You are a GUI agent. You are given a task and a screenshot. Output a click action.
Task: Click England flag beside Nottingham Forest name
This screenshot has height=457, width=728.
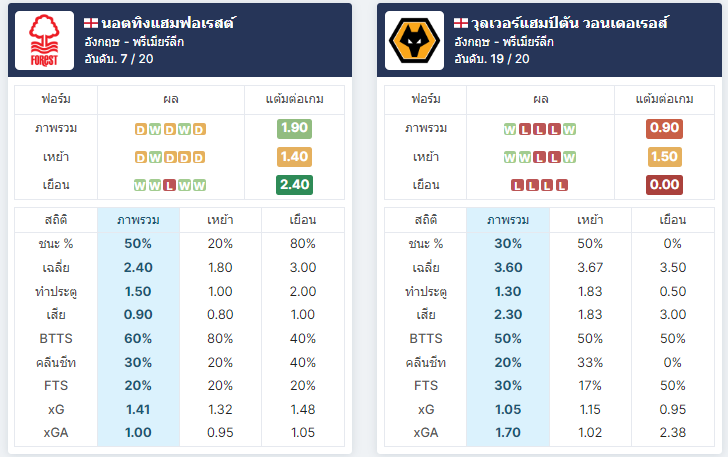click(x=91, y=23)
